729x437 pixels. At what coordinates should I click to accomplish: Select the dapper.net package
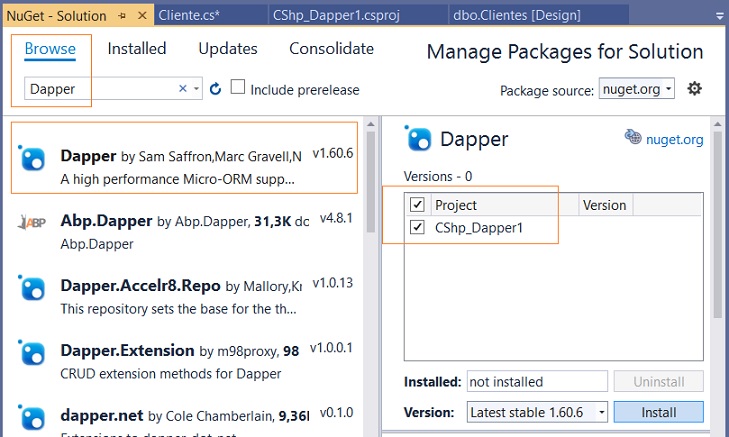click(x=184, y=418)
